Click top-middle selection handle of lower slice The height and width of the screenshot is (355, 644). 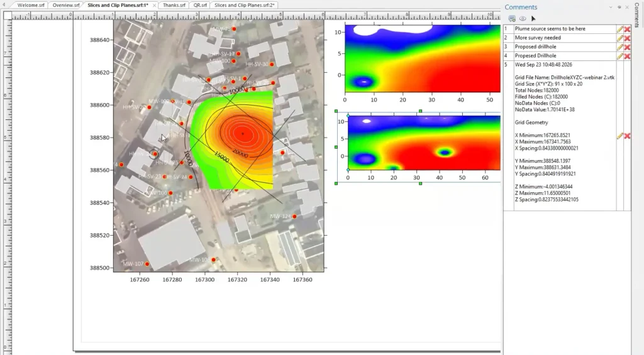(420, 111)
